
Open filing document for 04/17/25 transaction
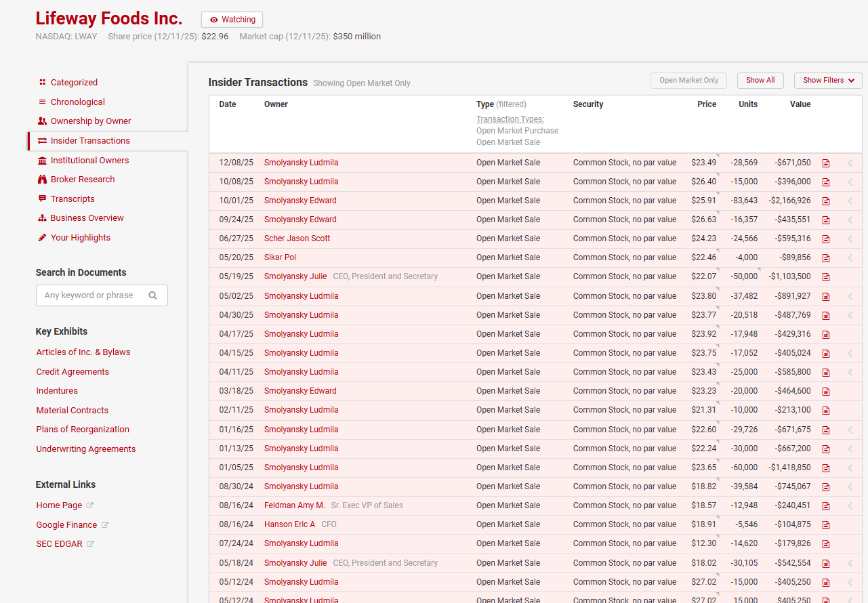(826, 334)
